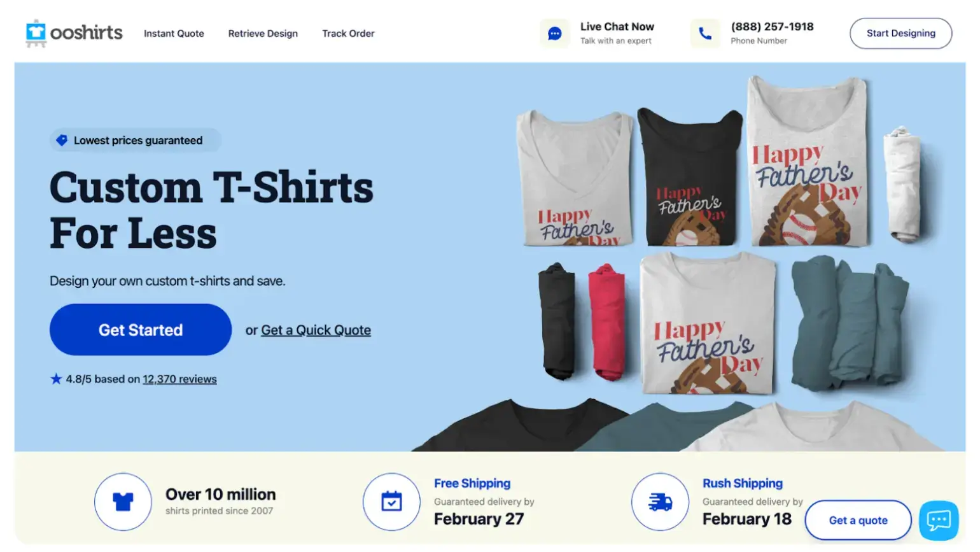Open the Track Order page
The height and width of the screenshot is (552, 980).
pos(348,33)
